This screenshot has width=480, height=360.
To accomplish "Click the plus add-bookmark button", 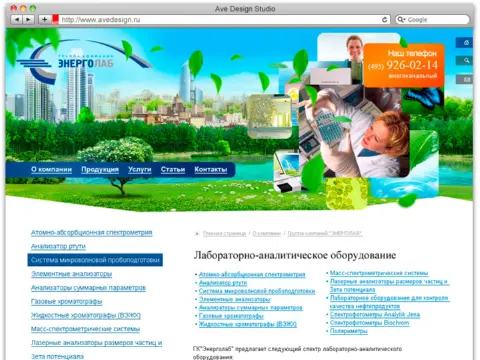I will (44, 20).
